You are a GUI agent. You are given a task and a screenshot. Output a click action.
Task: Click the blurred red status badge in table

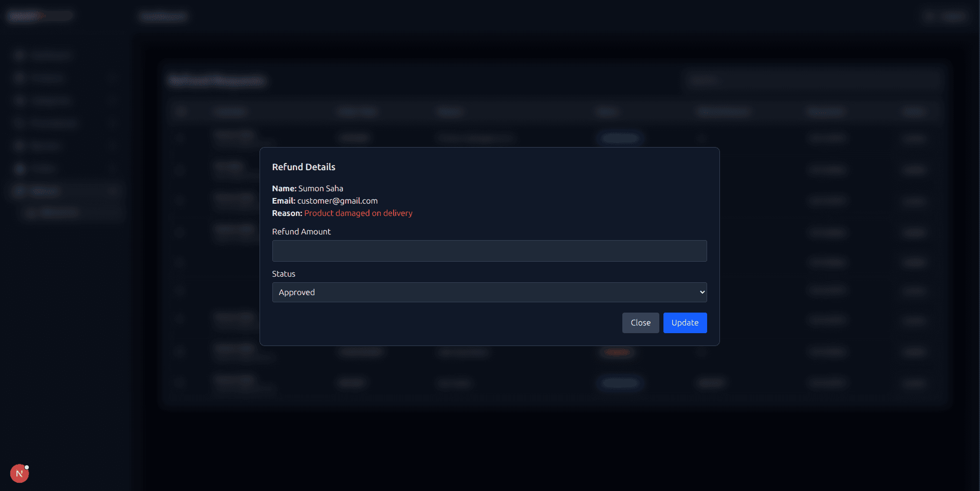click(617, 352)
